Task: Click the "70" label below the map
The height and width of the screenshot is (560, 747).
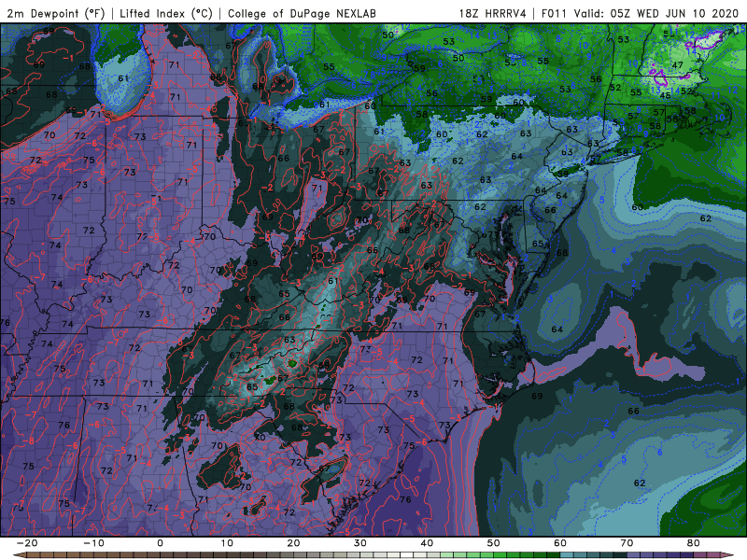Action: (627, 543)
